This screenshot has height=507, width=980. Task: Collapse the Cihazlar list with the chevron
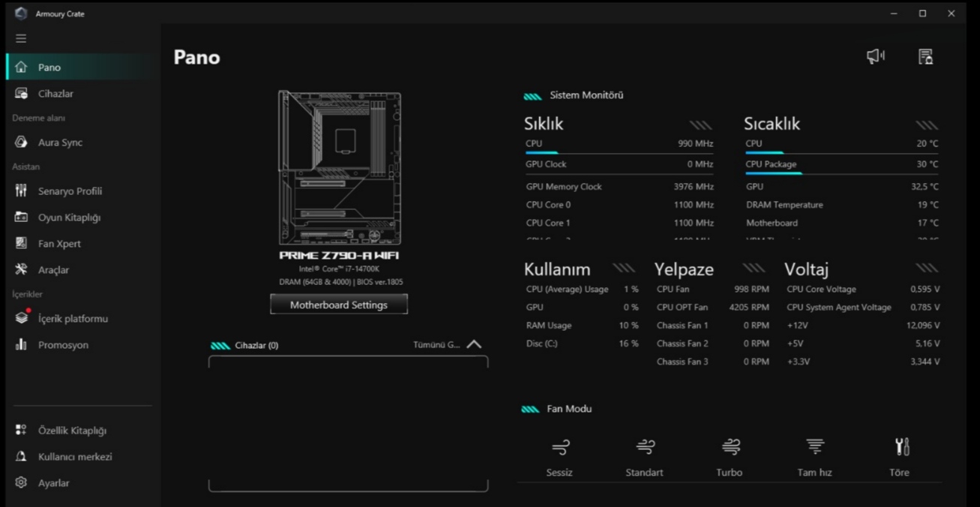click(x=474, y=344)
